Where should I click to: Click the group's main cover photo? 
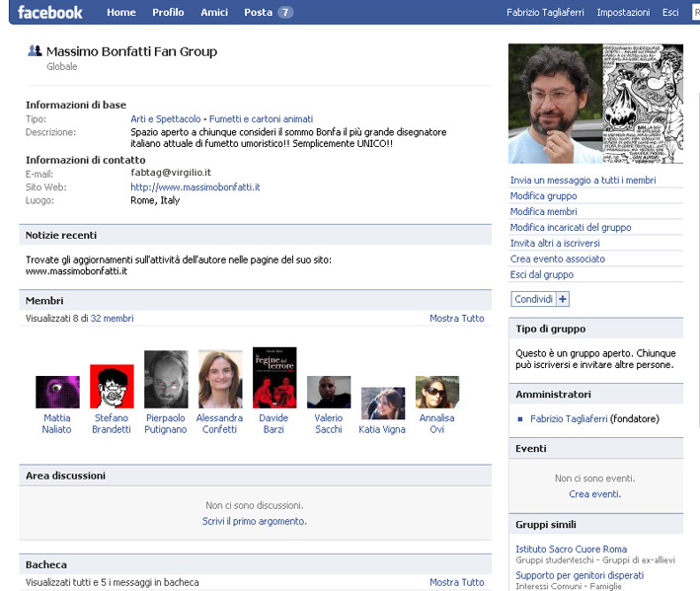pos(596,104)
